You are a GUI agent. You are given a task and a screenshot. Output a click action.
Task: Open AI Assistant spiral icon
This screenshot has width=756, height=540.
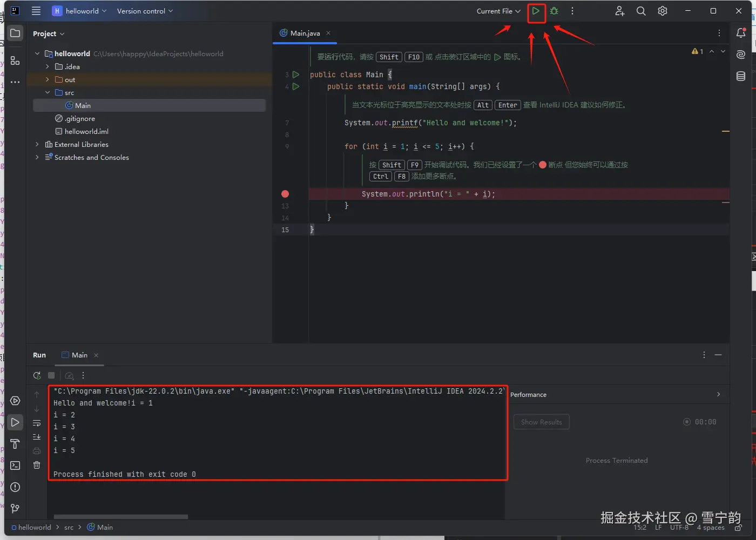tap(741, 55)
